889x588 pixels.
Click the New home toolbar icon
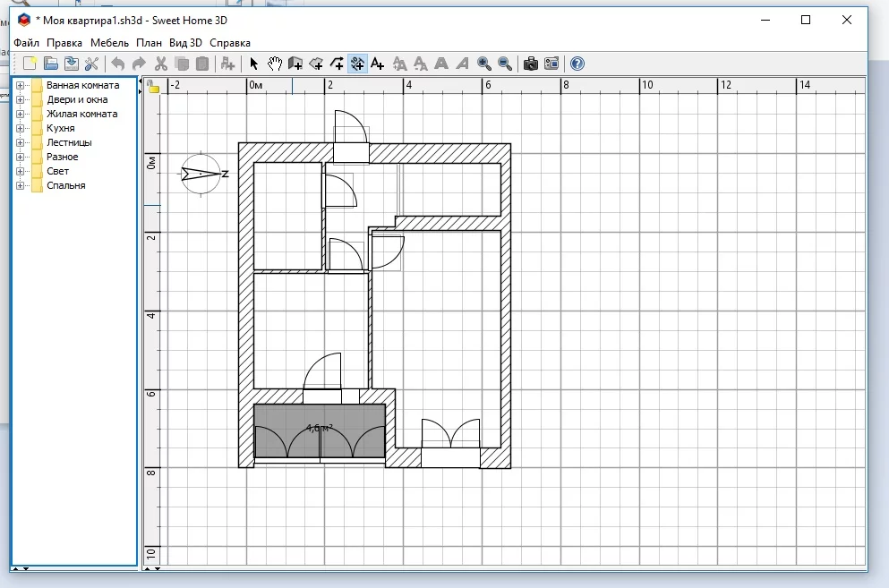click(x=30, y=64)
